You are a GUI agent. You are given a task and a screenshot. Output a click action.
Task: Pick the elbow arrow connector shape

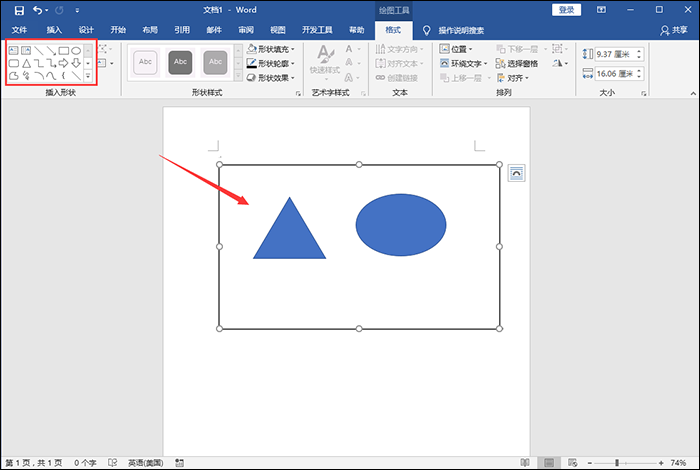(x=51, y=63)
